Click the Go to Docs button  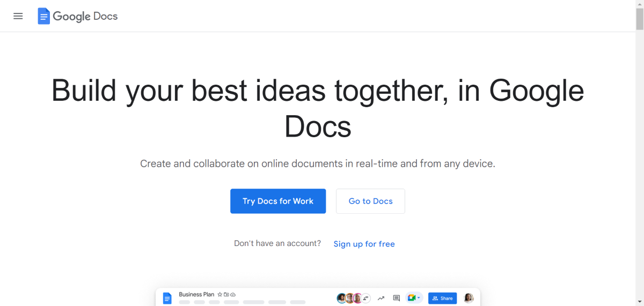(370, 201)
